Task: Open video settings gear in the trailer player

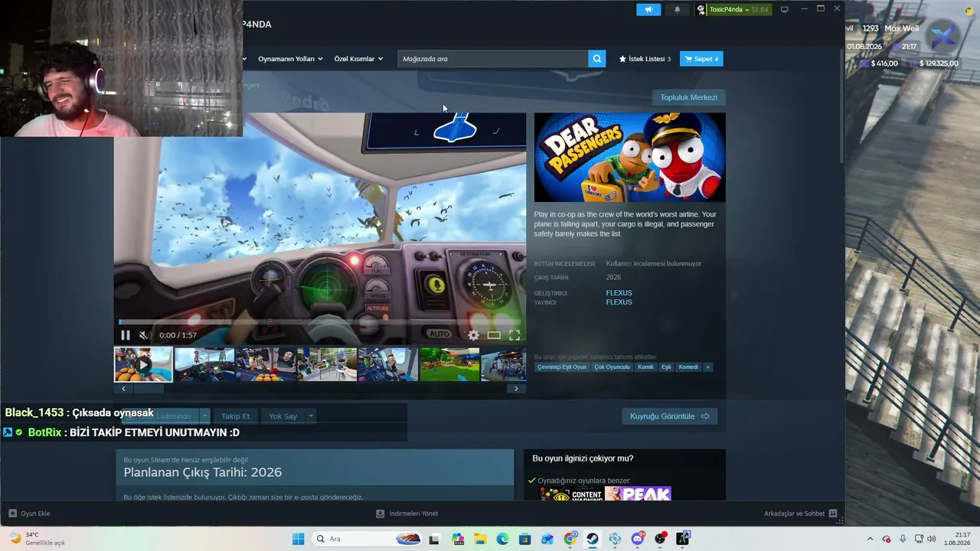Action: (x=473, y=335)
